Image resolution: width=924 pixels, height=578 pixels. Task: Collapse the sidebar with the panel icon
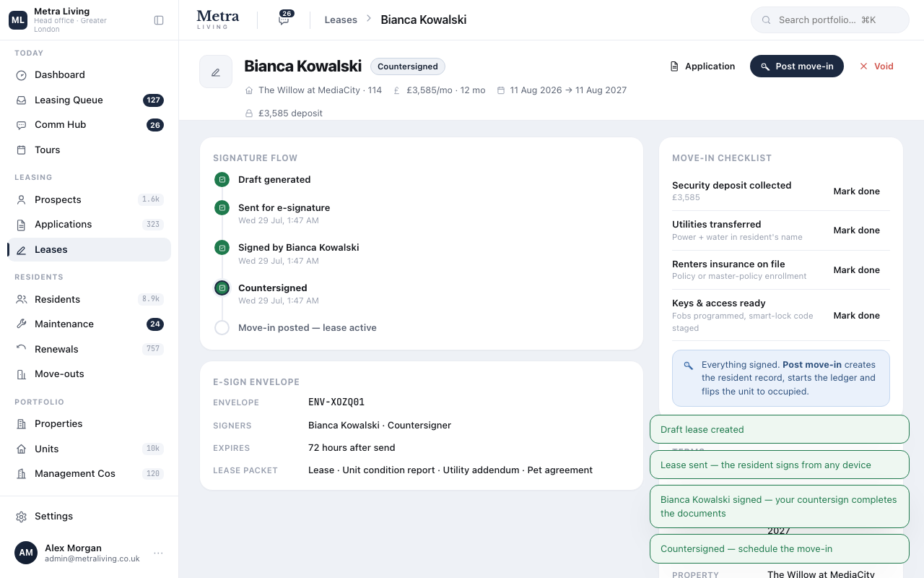point(159,20)
